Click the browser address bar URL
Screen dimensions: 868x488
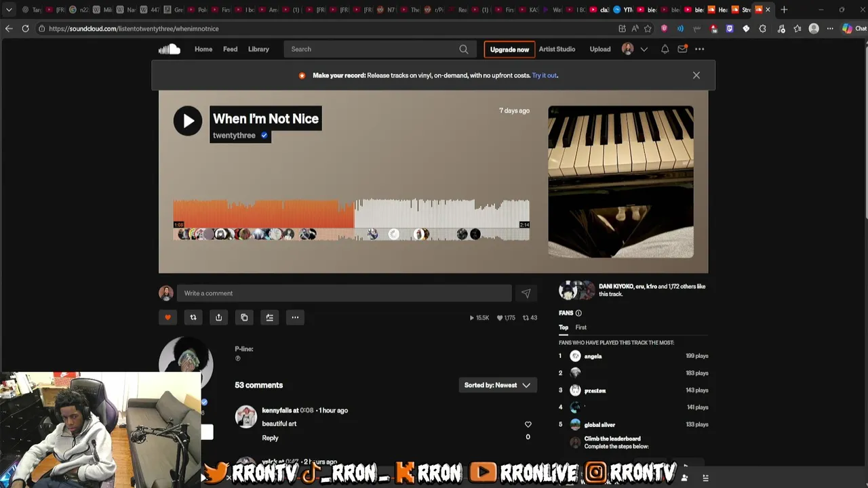point(134,28)
